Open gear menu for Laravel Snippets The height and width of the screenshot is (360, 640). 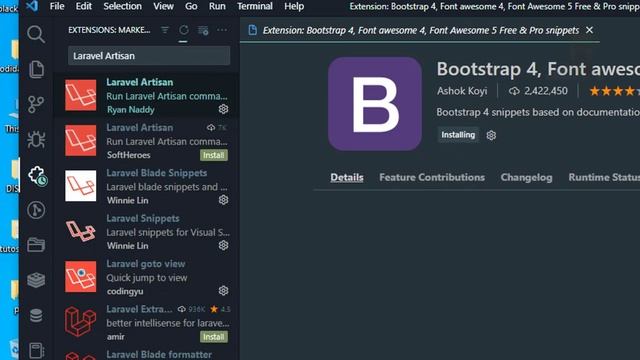coord(223,245)
